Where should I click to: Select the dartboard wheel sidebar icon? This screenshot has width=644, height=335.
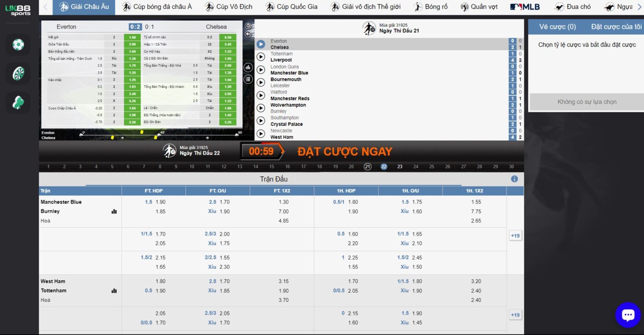click(x=18, y=74)
